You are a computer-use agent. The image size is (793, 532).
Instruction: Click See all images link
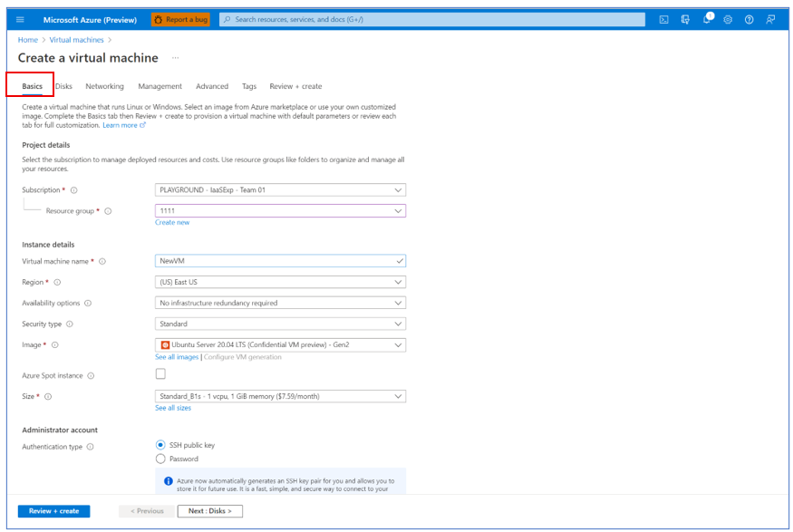click(177, 357)
